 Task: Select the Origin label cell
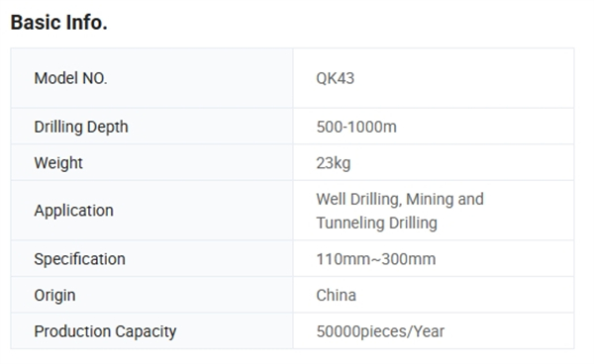point(151,295)
